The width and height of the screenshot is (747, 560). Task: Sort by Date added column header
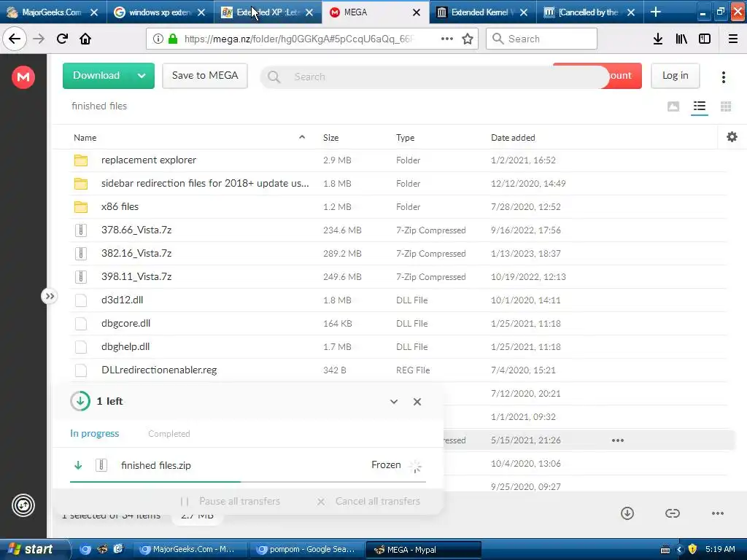(513, 138)
